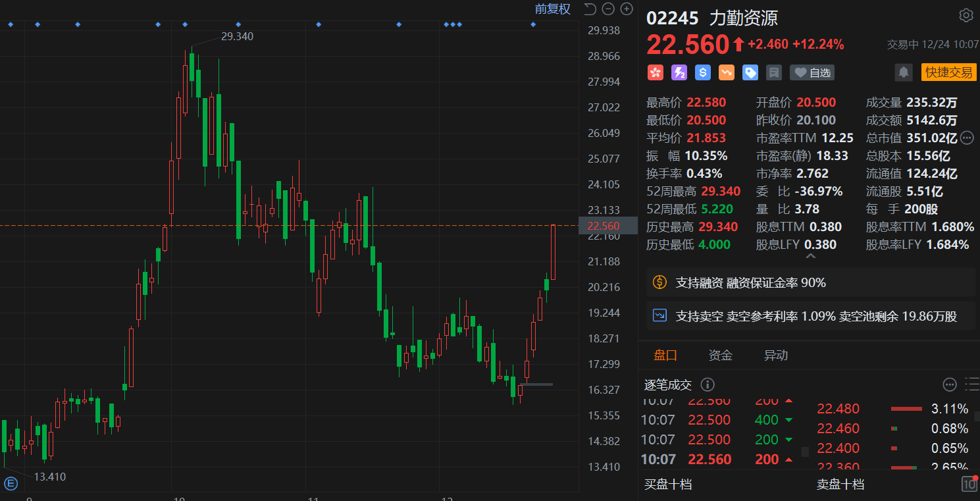Click the rightmost blue event marker on chart
980x501 pixels.
533,24
